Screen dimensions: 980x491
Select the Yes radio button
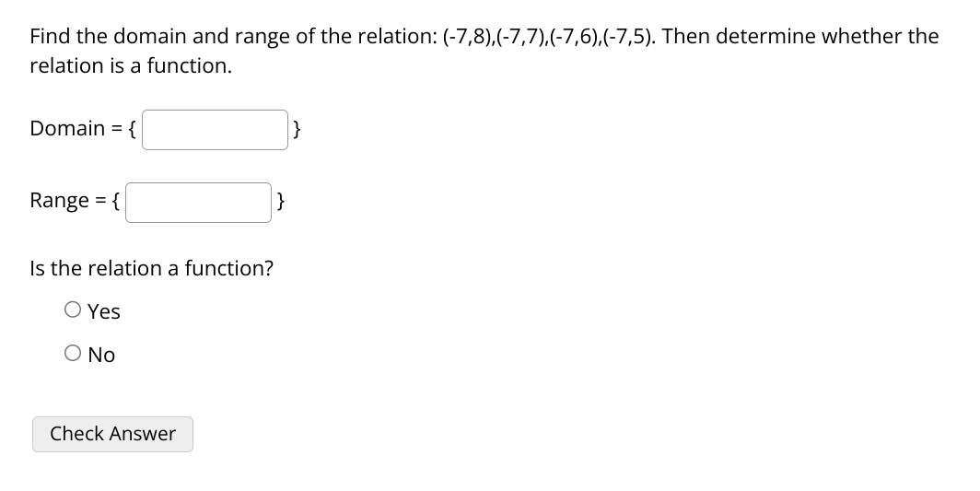point(73,310)
